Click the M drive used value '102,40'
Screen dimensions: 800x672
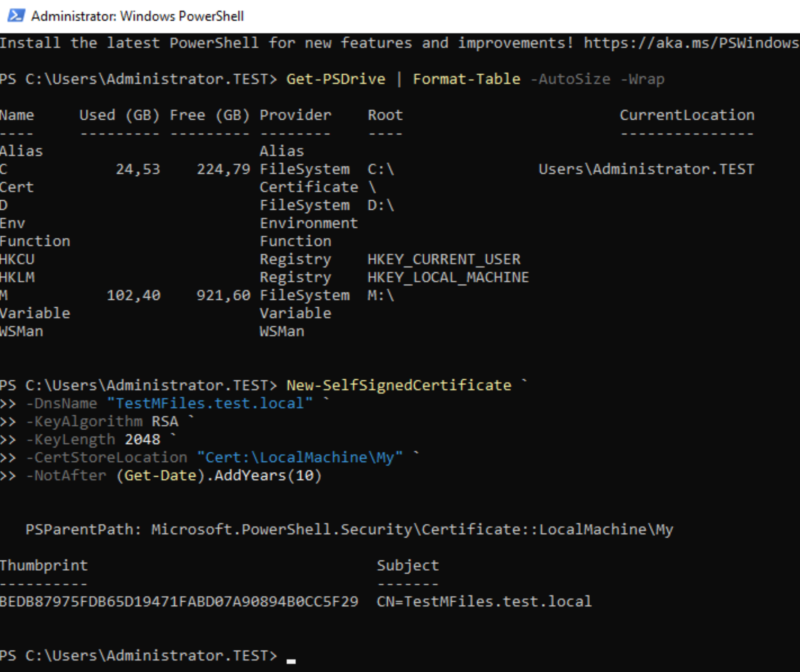(x=133, y=295)
